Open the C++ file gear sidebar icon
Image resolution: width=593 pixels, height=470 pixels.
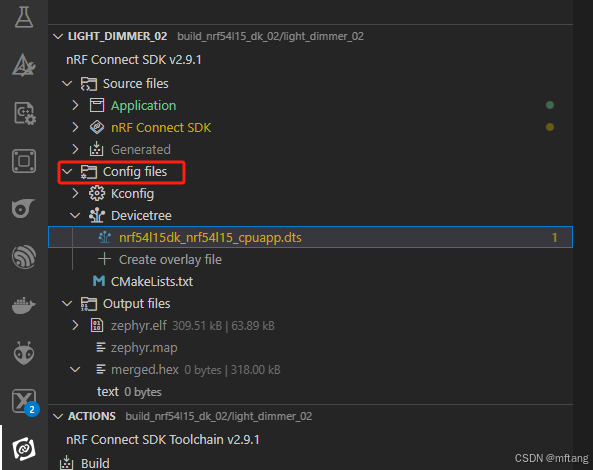pyautogui.click(x=25, y=113)
